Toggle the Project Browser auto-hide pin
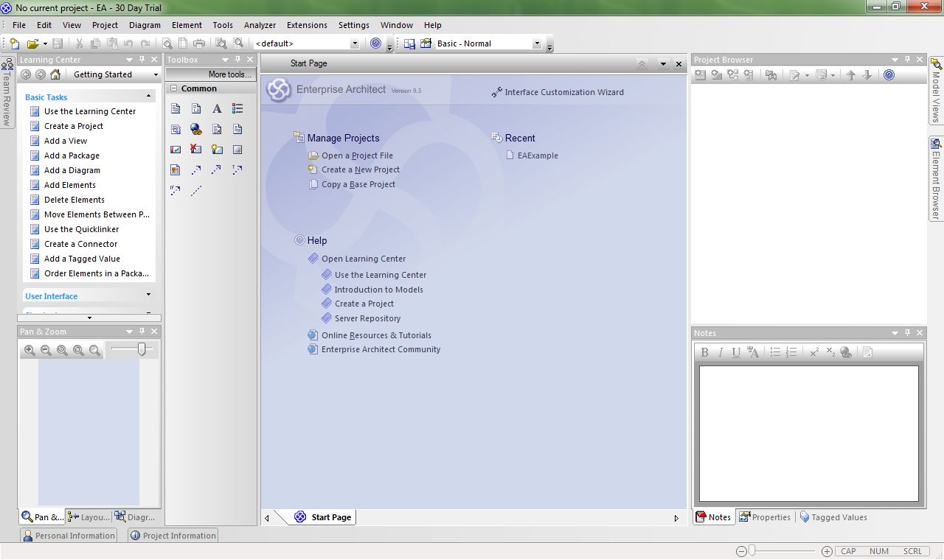Screen dimensions: 944x560 [x=907, y=60]
